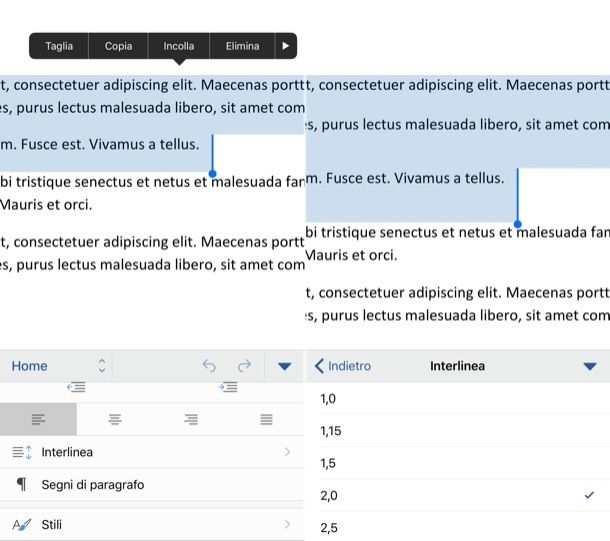Screen dimensions: 610x541
Task: Click the line spacing icon beside Interlinea
Action: pos(22,452)
